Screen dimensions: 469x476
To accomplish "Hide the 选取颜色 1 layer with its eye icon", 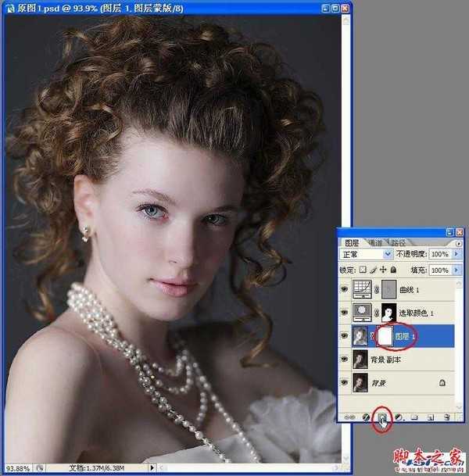I will coord(344,313).
